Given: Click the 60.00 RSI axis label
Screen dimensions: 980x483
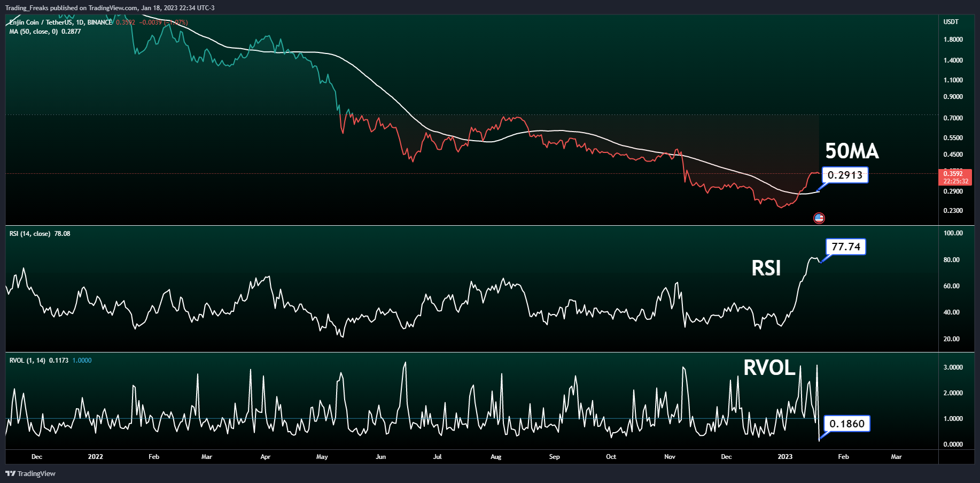Looking at the screenshot, I should pyautogui.click(x=952, y=286).
